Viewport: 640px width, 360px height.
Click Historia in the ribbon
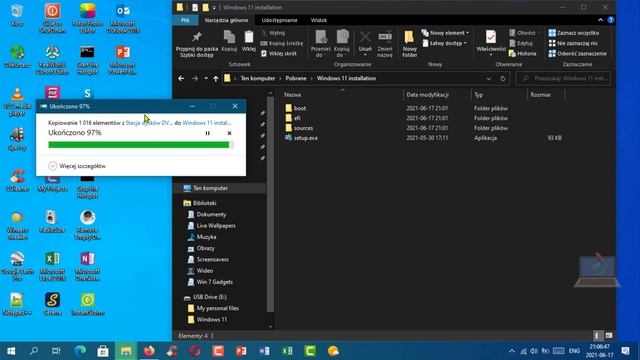click(x=522, y=53)
